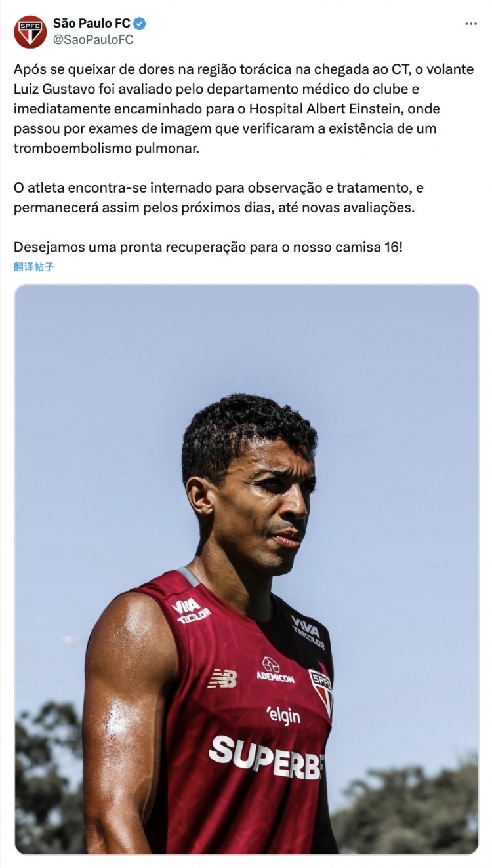Open the three-dot more options menu
This screenshot has height=868, width=492.
coord(471,24)
